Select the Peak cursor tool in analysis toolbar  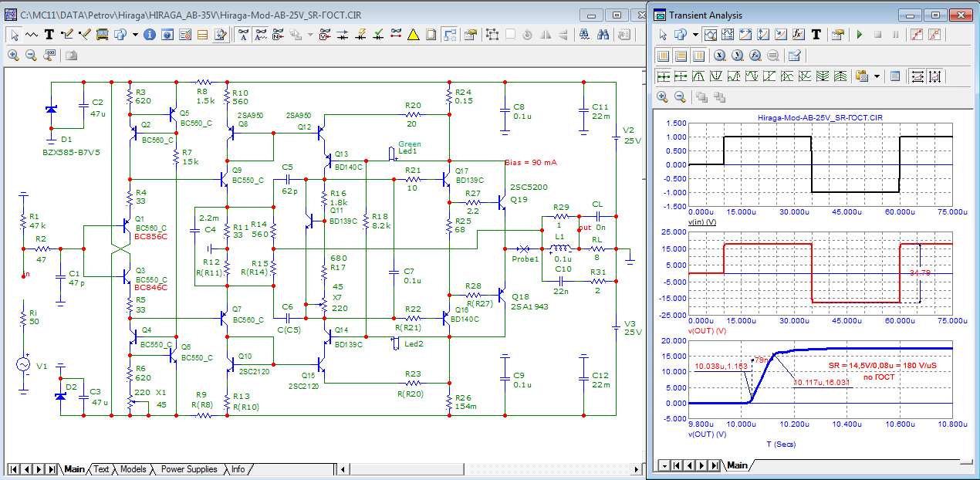(698, 76)
